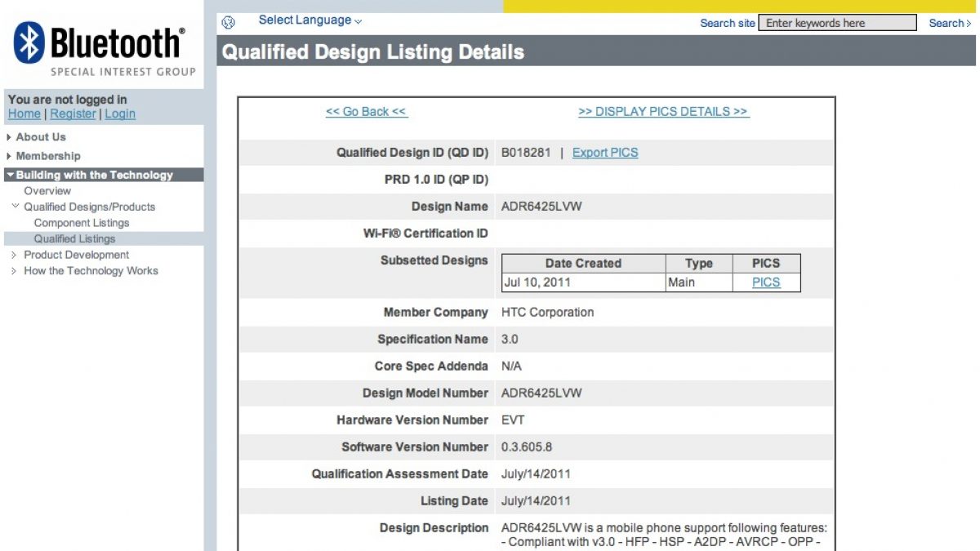This screenshot has height=551, width=980.
Task: Click the globe icon beside Select Language
Action: pyautogui.click(x=229, y=22)
